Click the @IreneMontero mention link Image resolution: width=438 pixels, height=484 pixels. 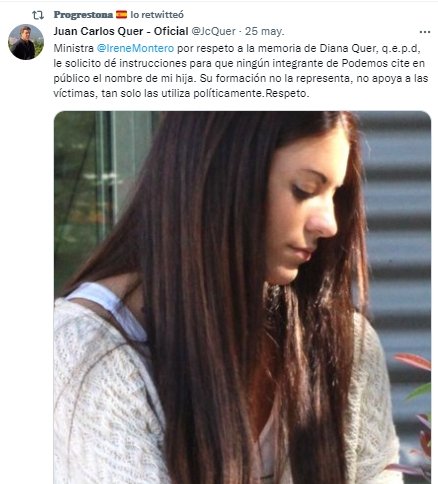(135, 48)
